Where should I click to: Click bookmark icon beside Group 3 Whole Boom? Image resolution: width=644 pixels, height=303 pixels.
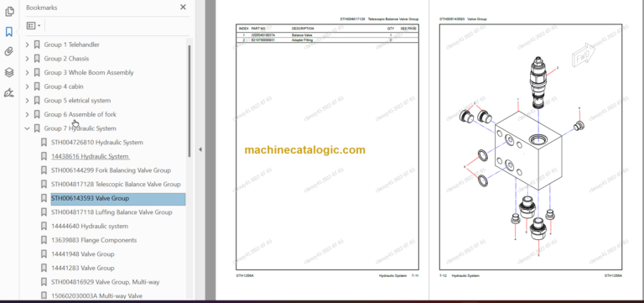pos(37,72)
